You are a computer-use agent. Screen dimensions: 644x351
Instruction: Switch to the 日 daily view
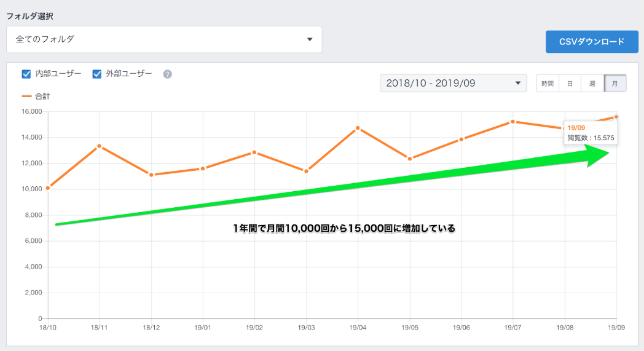coord(570,84)
